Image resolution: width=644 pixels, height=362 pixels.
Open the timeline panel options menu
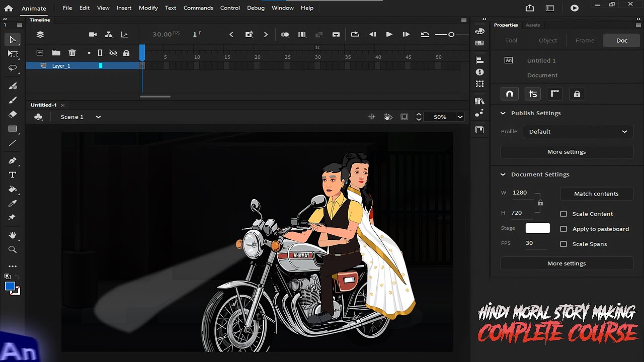click(464, 20)
